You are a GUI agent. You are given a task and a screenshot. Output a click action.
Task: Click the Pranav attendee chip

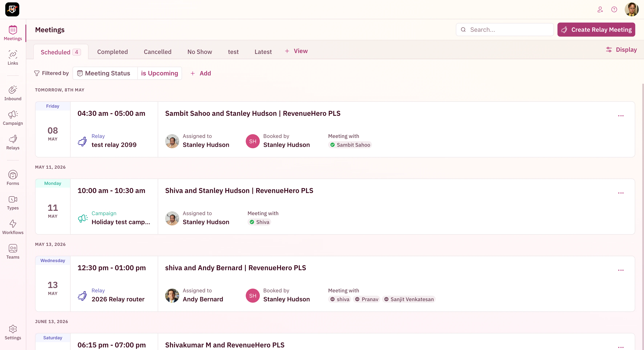coord(366,299)
